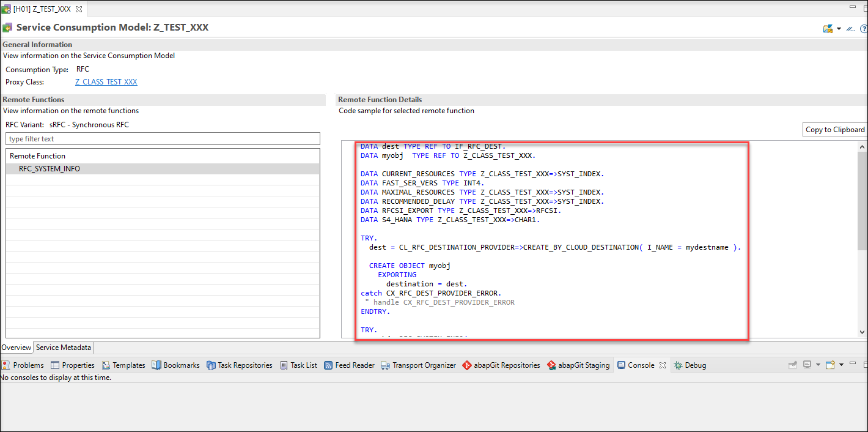The width and height of the screenshot is (868, 432).
Task: Click the code line 'DATA dest TYPE REF TO IF_RFC_DEST.'
Action: tap(433, 146)
